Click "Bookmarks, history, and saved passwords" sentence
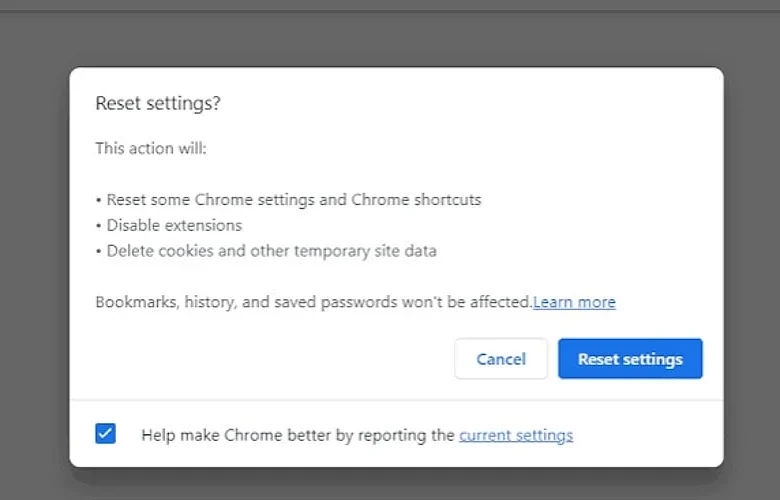Screen dimensions: 780x500 pyautogui.click(x=314, y=302)
